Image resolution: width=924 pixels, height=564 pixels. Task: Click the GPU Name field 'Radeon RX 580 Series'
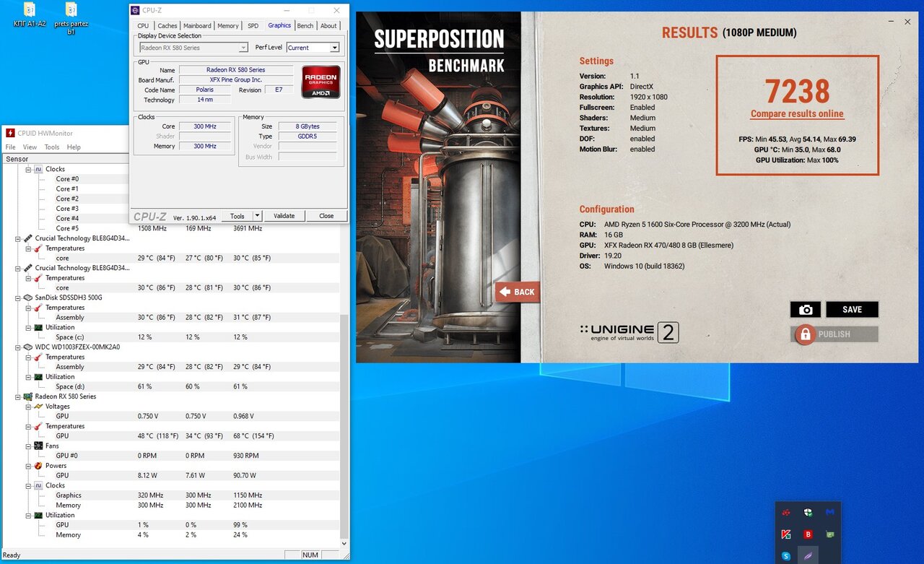(236, 70)
